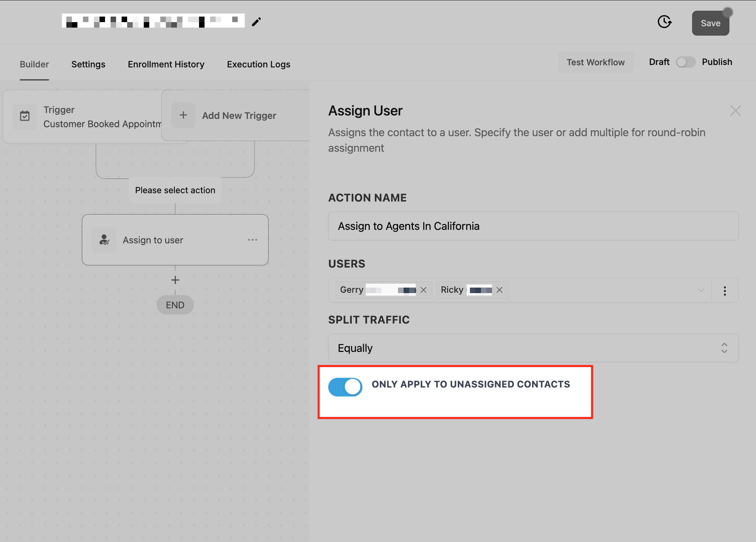Click the pencil icon to rename workflow

click(256, 22)
